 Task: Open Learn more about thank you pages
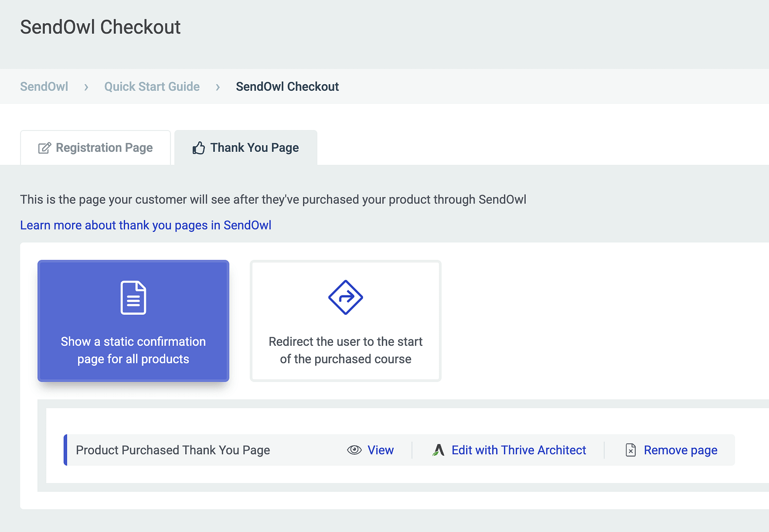(x=145, y=225)
